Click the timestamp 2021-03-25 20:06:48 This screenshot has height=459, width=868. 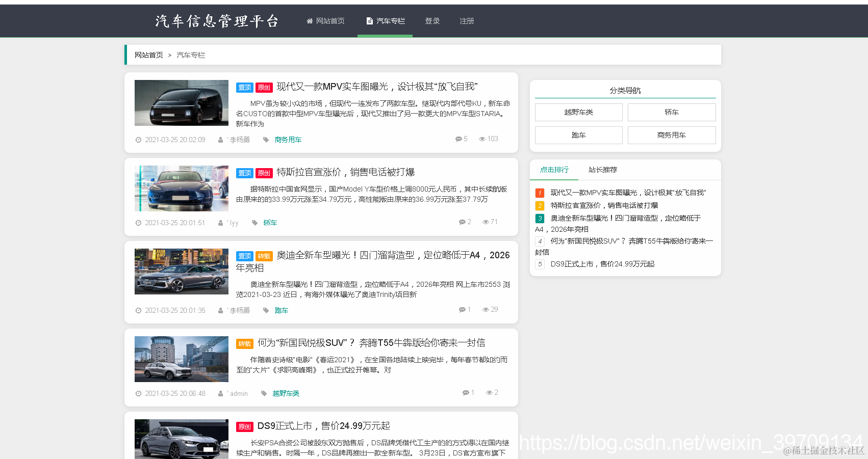click(x=175, y=393)
